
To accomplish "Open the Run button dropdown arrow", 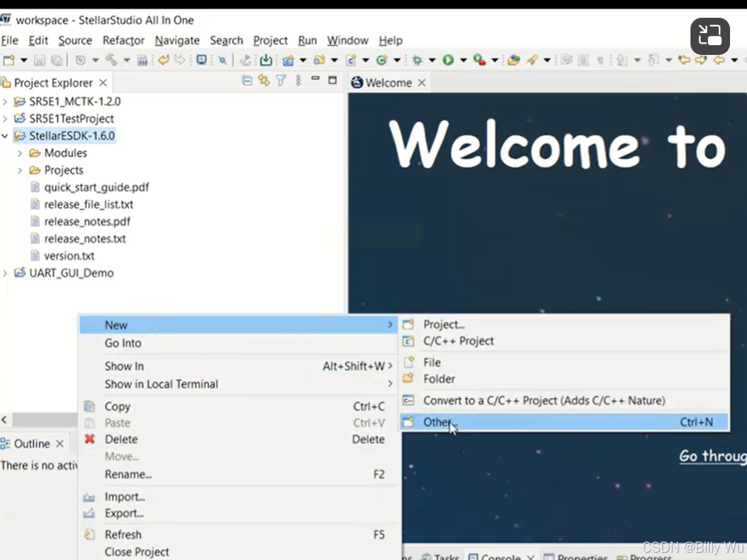I will pos(462,61).
